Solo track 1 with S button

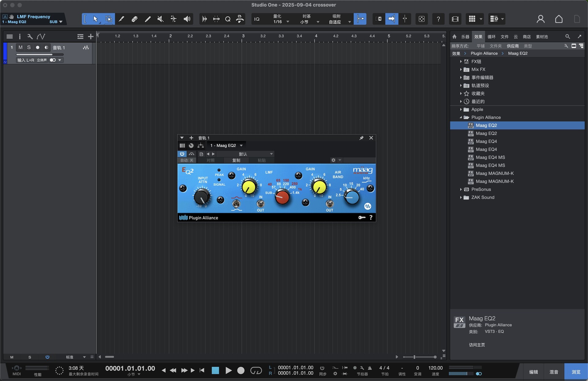[x=29, y=47]
